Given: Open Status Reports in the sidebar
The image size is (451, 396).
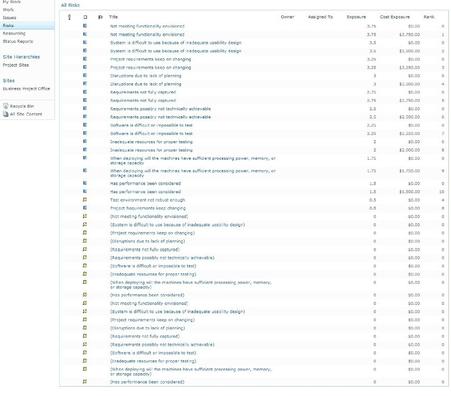Looking at the screenshot, I should coord(18,41).
